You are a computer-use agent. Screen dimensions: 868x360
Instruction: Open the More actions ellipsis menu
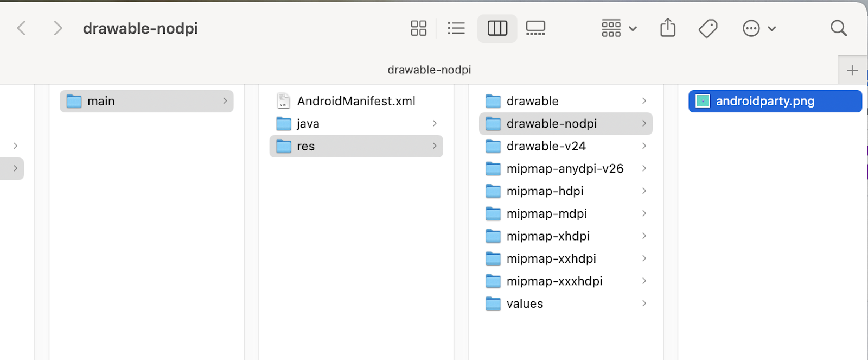[x=759, y=28]
